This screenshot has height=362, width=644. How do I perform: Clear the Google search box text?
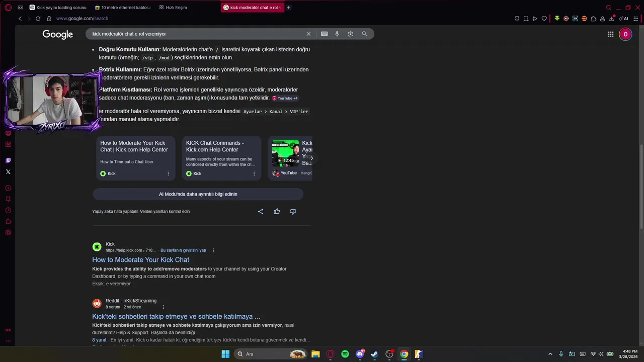(x=308, y=34)
